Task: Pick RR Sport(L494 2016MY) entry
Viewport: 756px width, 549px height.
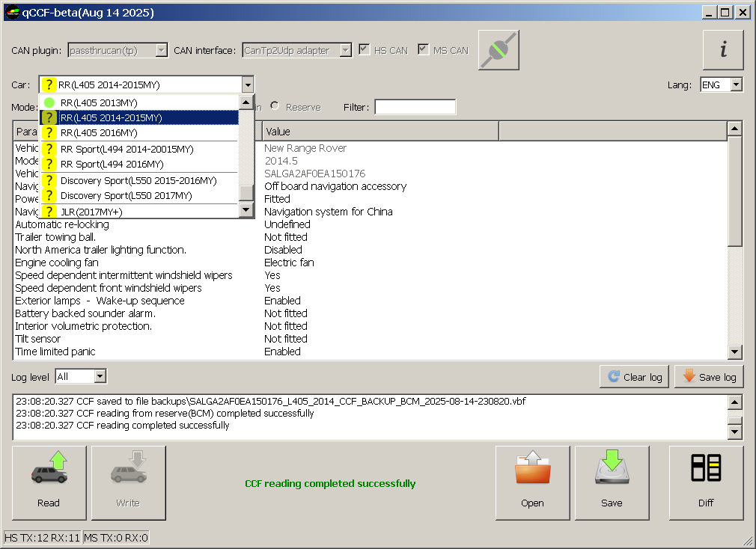Action: pos(139,165)
